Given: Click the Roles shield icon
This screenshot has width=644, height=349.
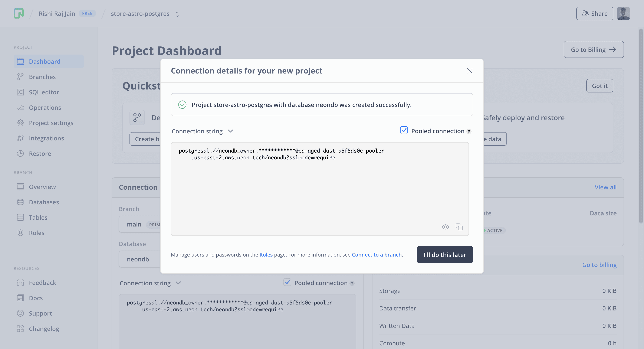Looking at the screenshot, I should pyautogui.click(x=20, y=233).
